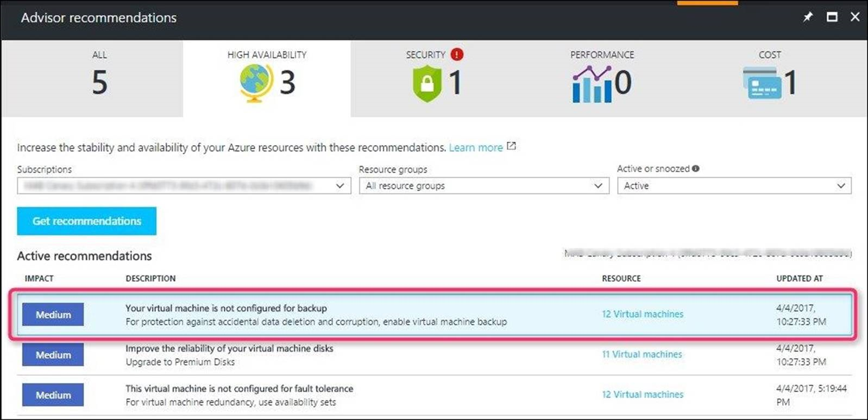The width and height of the screenshot is (868, 420).
Task: Click the Security shield lock icon
Action: click(x=427, y=83)
